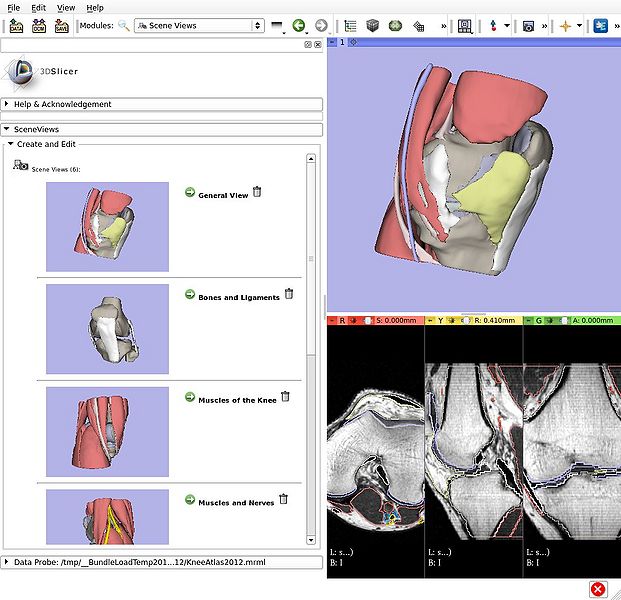
Task: Click the Save scene toolbar icon
Action: [x=61, y=26]
